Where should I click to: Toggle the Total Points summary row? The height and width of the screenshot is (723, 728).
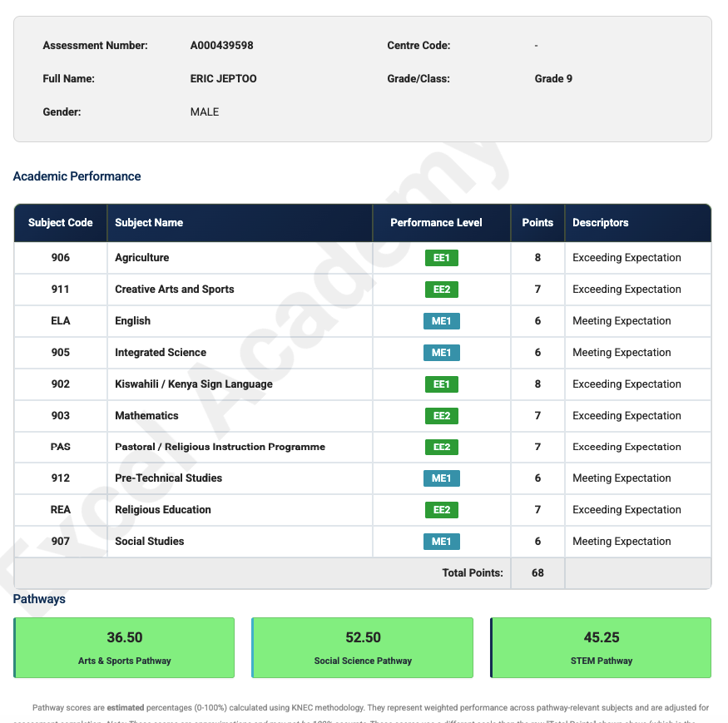[362, 572]
